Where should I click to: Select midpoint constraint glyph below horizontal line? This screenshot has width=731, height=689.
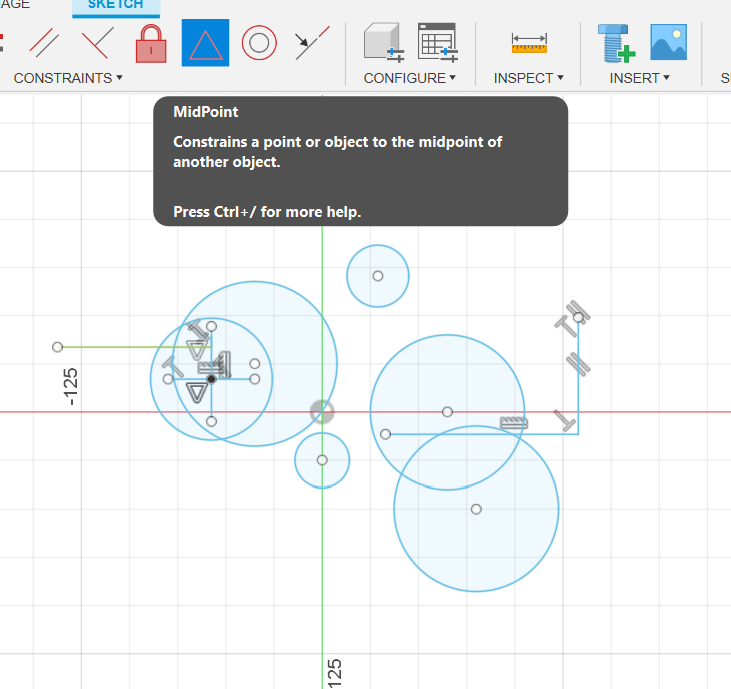[x=197, y=393]
